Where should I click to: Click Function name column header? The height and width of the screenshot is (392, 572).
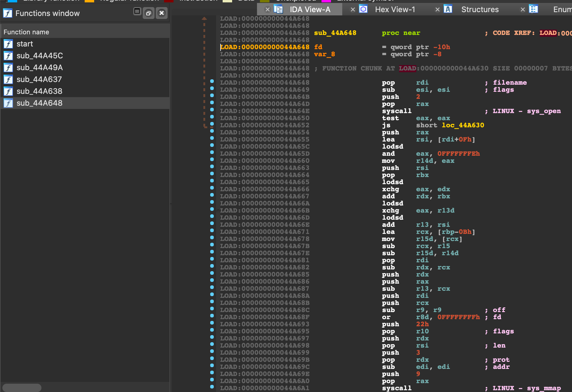(x=26, y=32)
